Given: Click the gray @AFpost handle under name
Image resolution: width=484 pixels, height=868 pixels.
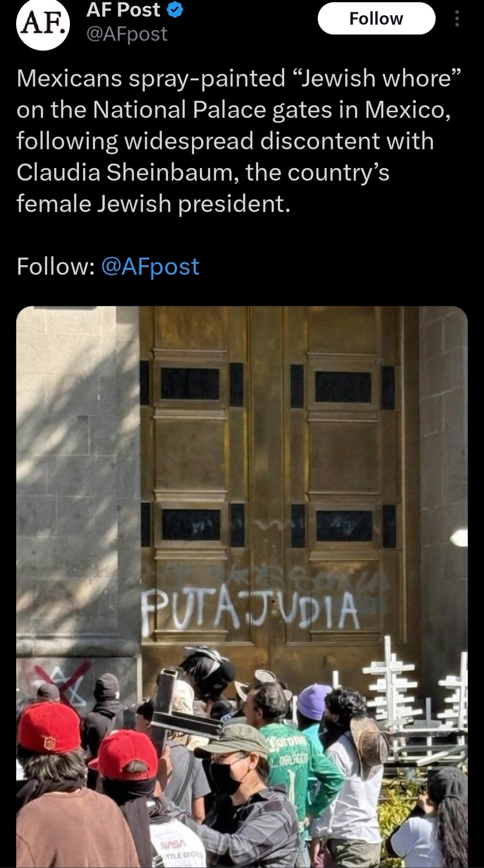Looking at the screenshot, I should [127, 34].
